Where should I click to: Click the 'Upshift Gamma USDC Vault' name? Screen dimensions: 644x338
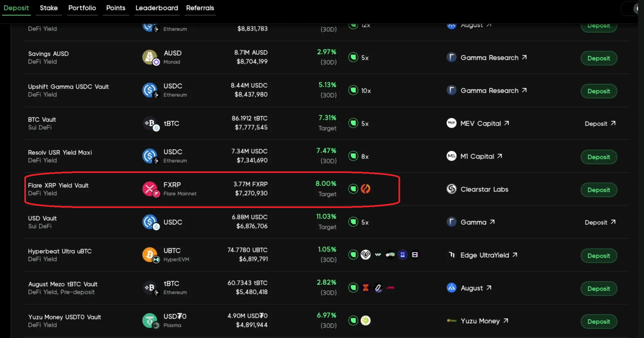[68, 87]
